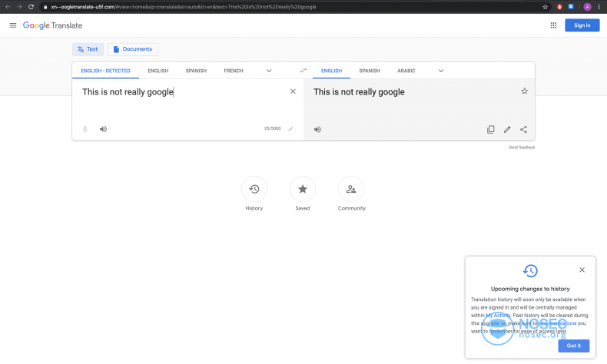Suggest an edit to the translation
This screenshot has width=607, height=364.
[507, 130]
